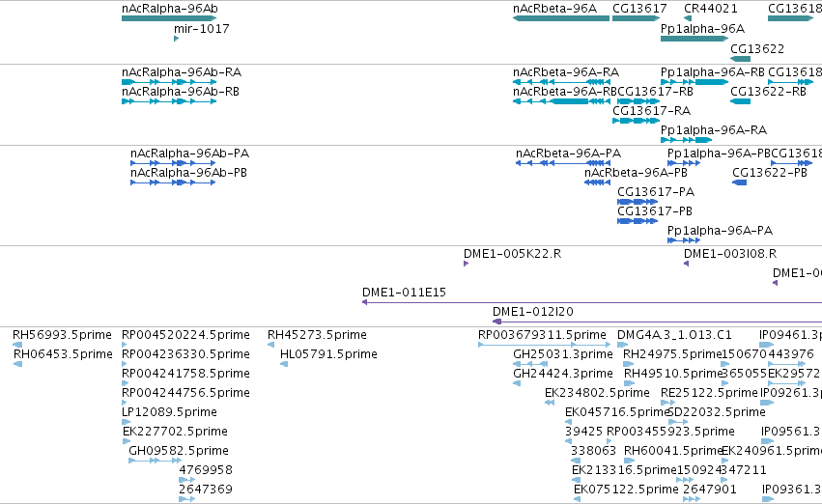Screen dimensions: 822x504
Task: Select the nAcRalpha-96Ab gene label
Action: tap(169, 9)
